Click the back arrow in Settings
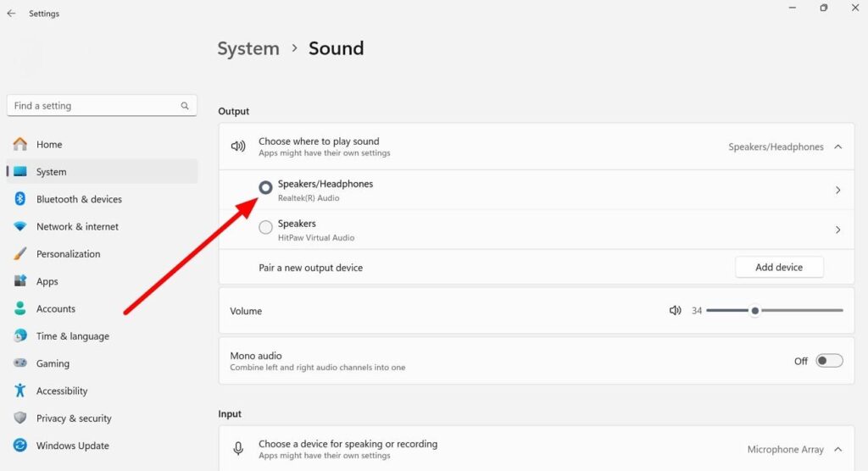The width and height of the screenshot is (868, 471). point(11,14)
